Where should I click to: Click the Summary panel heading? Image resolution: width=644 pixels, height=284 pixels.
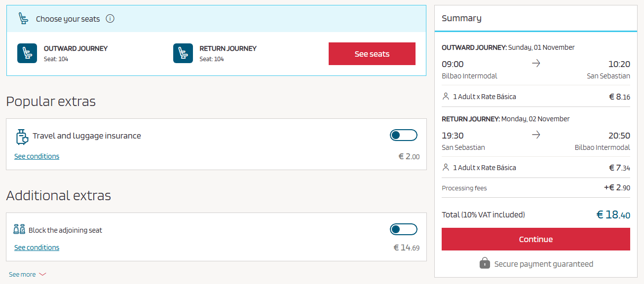(x=461, y=18)
